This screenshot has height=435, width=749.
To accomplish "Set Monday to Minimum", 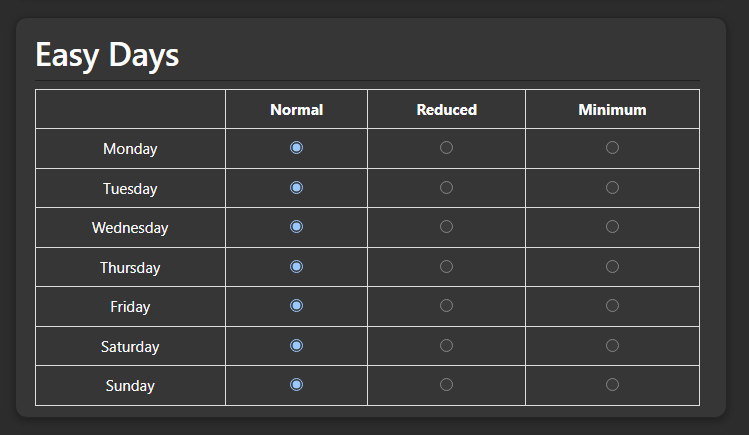I will (x=612, y=148).
